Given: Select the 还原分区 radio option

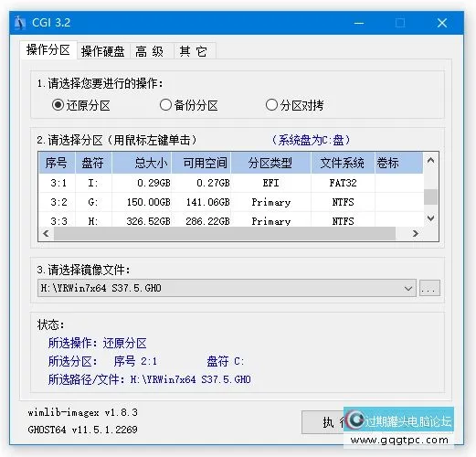Looking at the screenshot, I should coord(80,105).
